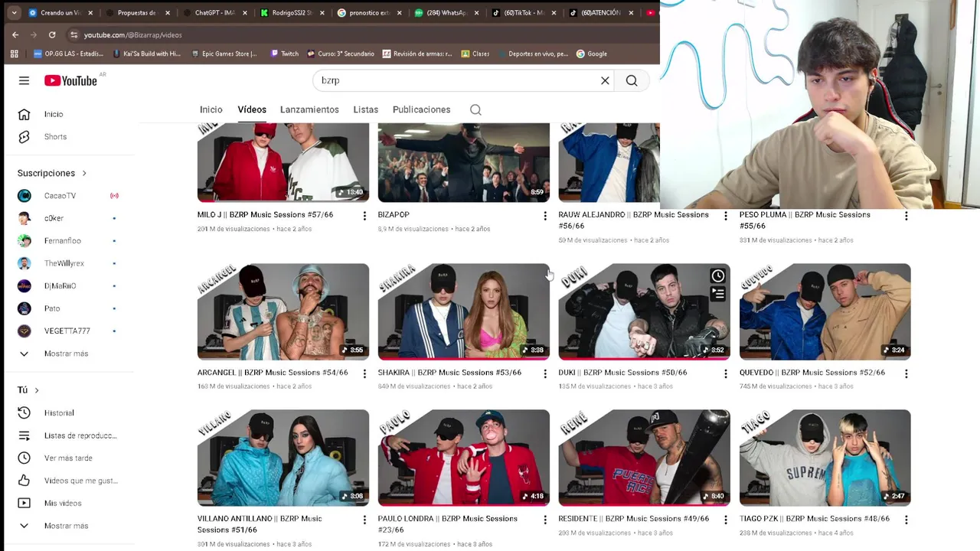Viewport: 980px width, 551px height.
Task: Select the Vídeos channel tab
Action: [252, 109]
